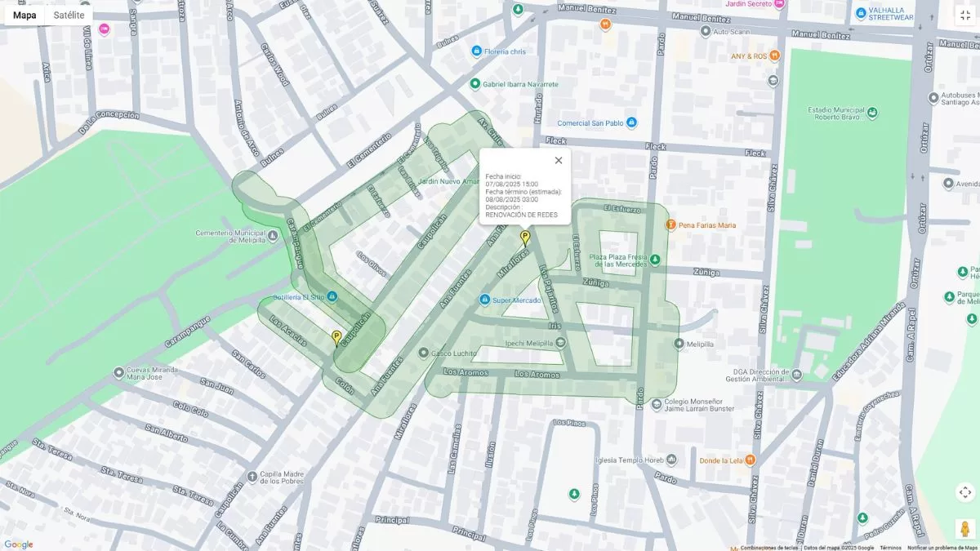Click Notificar un problema de Maps link
Screen dimensions: 980x551
tap(942, 548)
